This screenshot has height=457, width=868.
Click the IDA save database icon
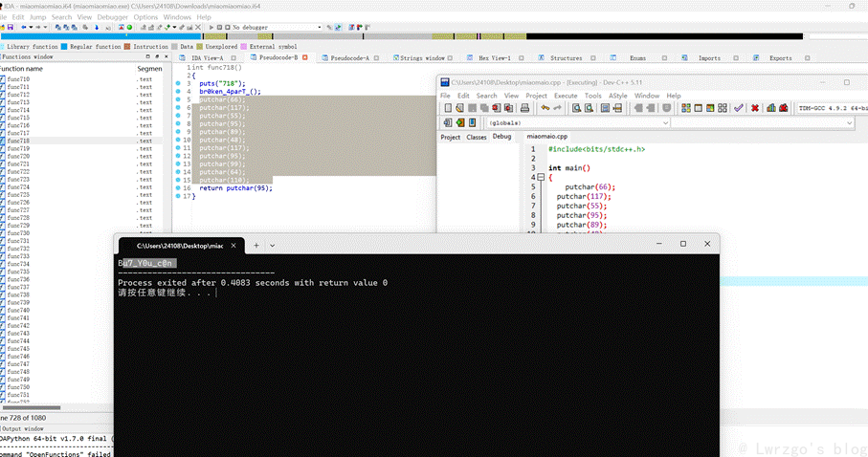click(10, 27)
